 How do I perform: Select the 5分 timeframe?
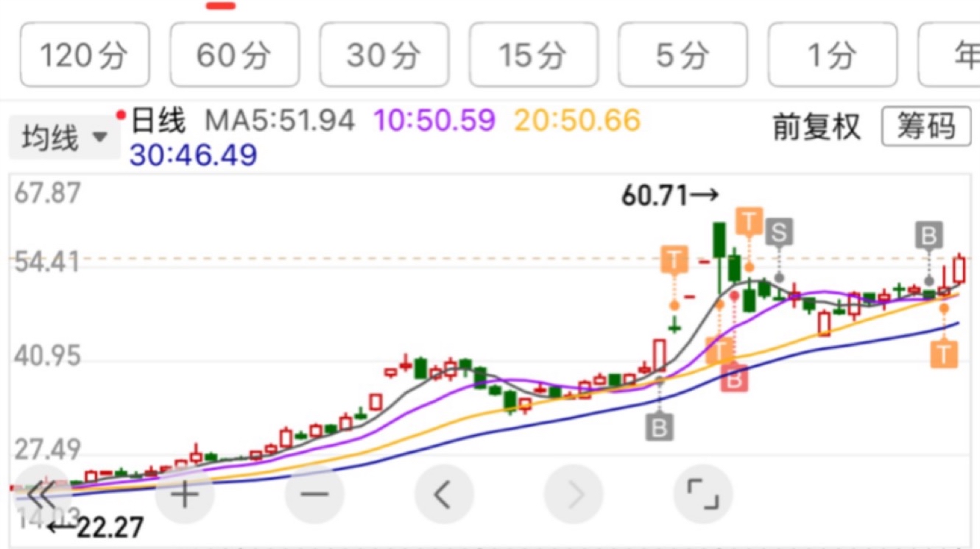point(683,55)
